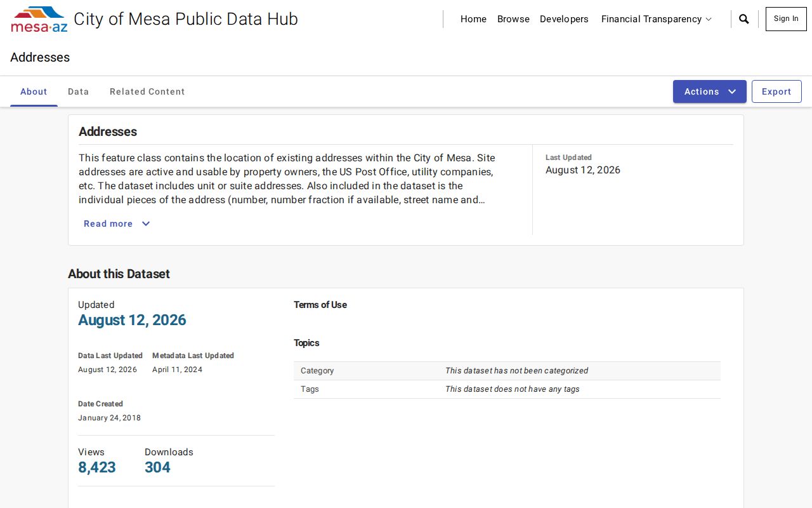Click 'This dataset does not have any tags'
This screenshot has height=508, width=812.
coord(512,389)
